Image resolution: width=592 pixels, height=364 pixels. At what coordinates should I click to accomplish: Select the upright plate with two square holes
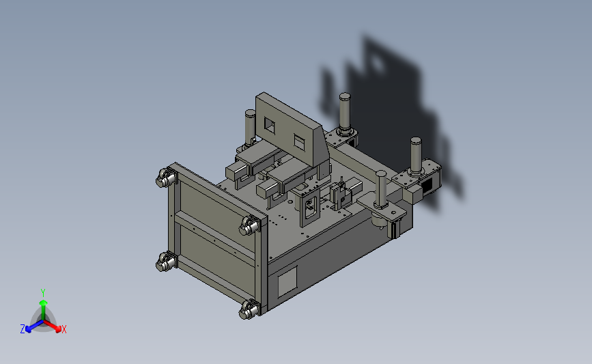292,130
